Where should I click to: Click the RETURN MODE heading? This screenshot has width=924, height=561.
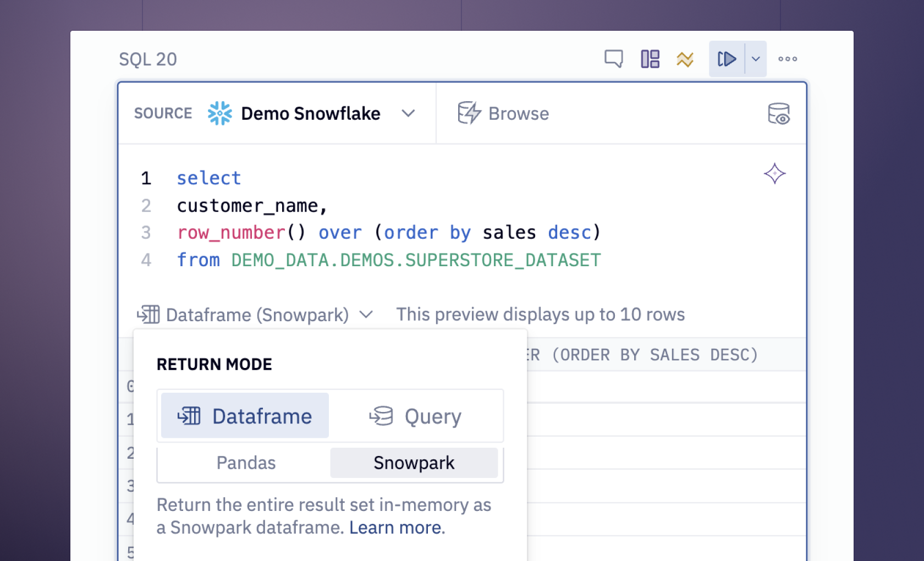click(x=215, y=364)
